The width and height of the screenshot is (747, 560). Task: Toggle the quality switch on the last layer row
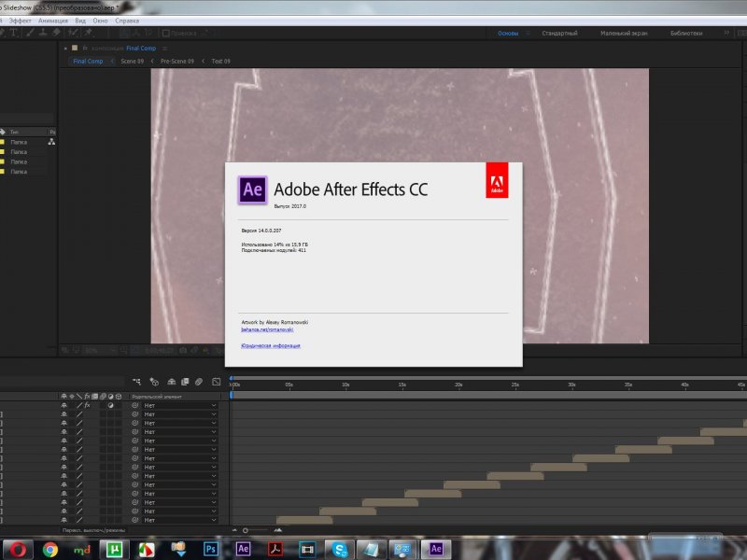(79, 520)
